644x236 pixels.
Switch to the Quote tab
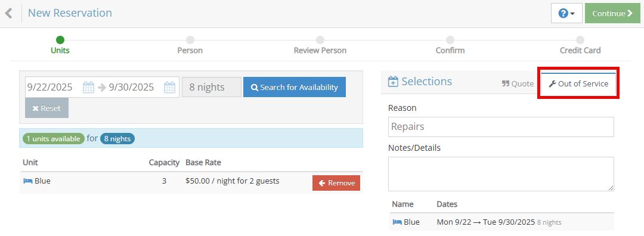[x=518, y=83]
